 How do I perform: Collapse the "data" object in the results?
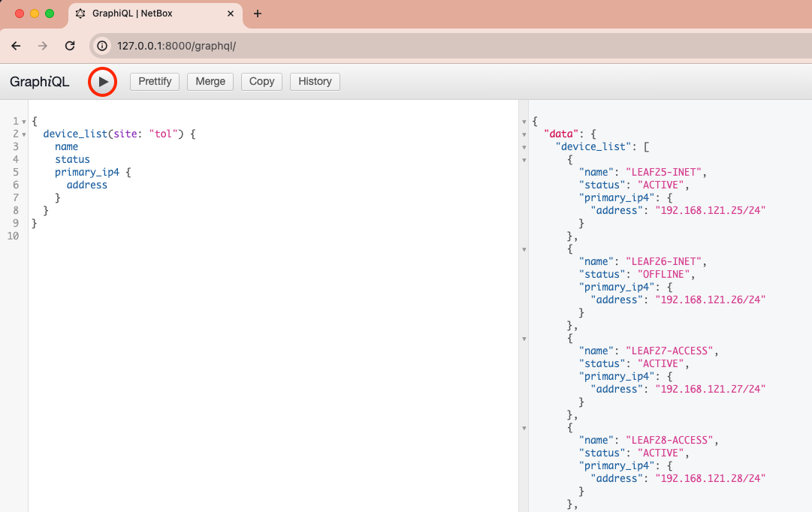[x=524, y=134]
